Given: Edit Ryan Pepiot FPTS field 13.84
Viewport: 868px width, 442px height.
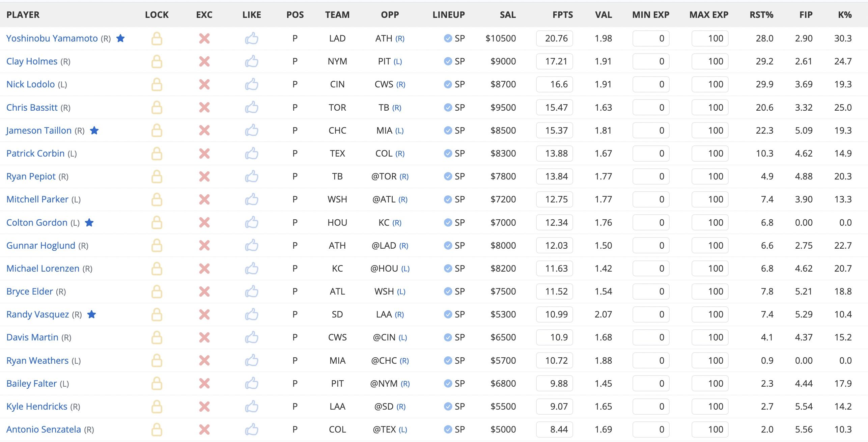Looking at the screenshot, I should 555,176.
